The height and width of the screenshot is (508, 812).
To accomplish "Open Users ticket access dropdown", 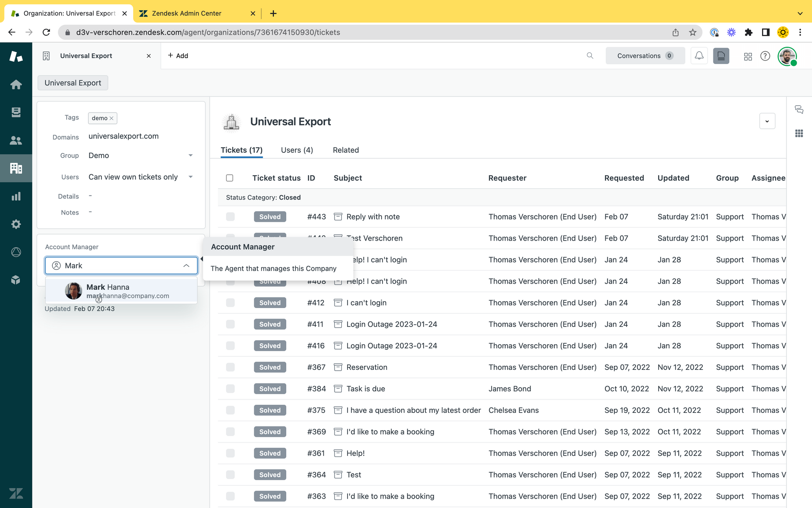I will [x=190, y=177].
